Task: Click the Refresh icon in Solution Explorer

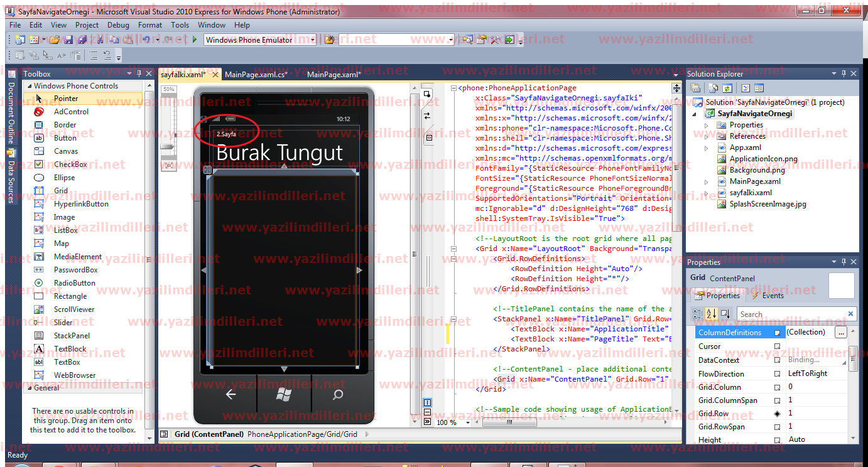Action: click(x=727, y=89)
